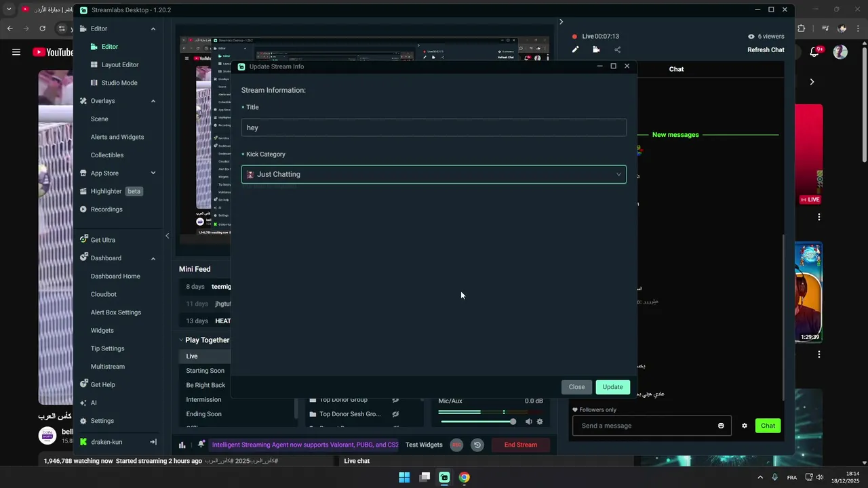
Task: Collapse the chat panel arrow at top
Action: pyautogui.click(x=561, y=22)
